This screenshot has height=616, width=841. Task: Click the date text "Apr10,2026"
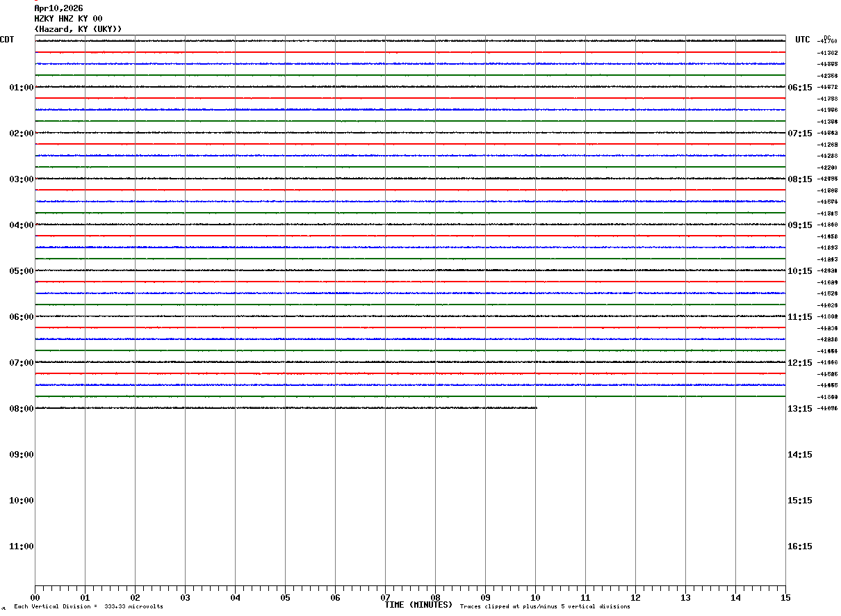point(58,8)
